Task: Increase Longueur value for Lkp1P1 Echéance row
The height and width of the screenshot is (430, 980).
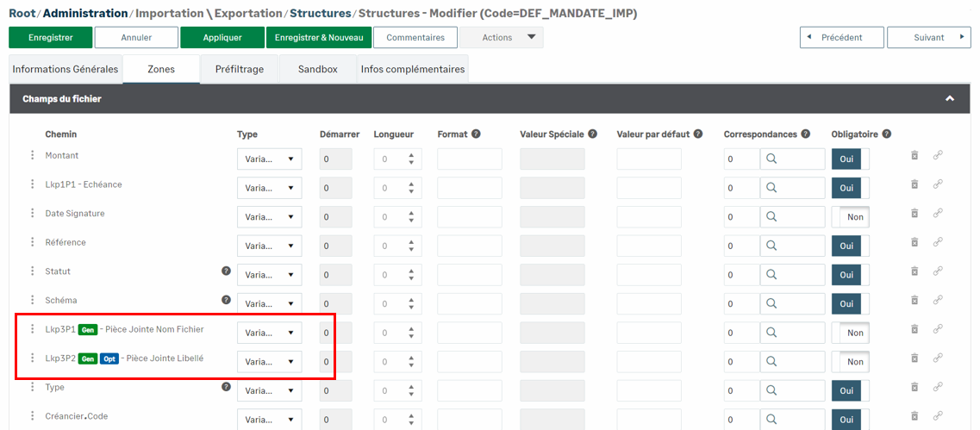Action: point(411,184)
